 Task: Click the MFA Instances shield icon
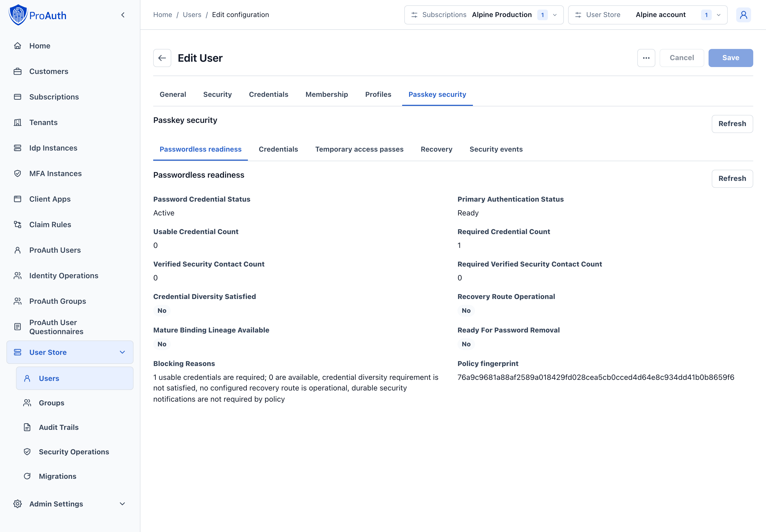coord(18,174)
